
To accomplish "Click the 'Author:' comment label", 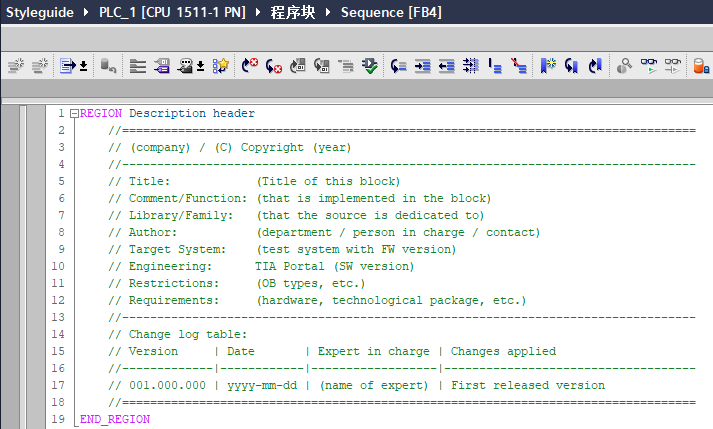I will (x=153, y=232).
